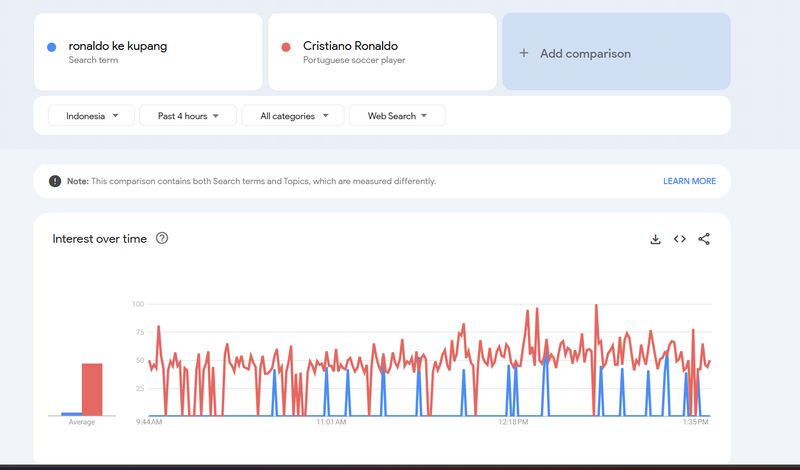
Task: Click the 100 y-axis label
Action: [138, 304]
